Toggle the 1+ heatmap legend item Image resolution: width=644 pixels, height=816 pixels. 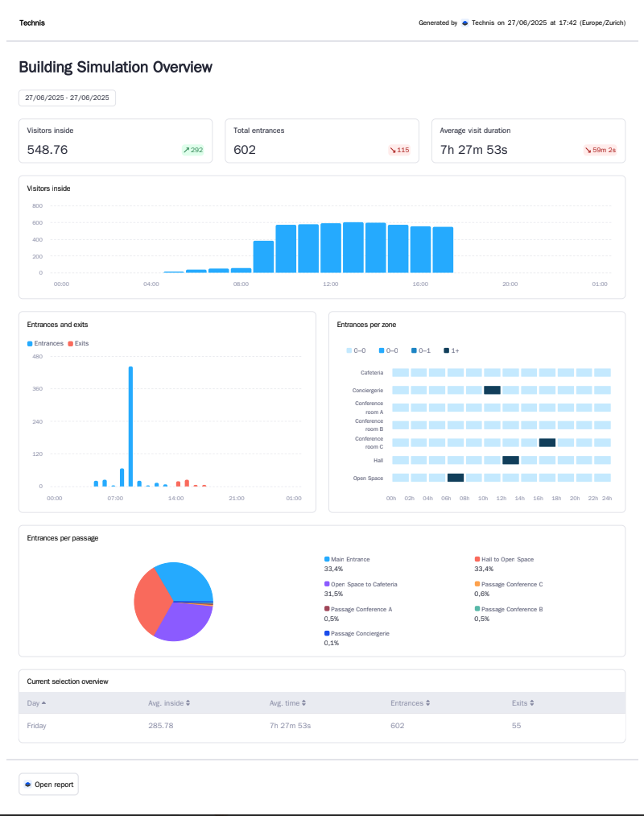point(451,350)
